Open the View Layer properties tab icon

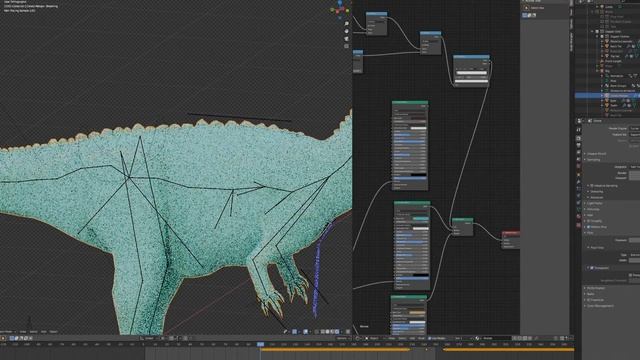579,153
